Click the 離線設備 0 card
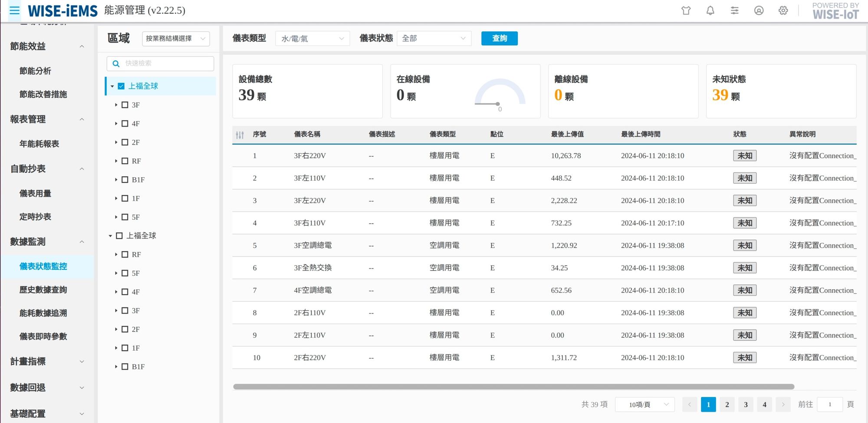The width and height of the screenshot is (868, 423). [x=623, y=91]
